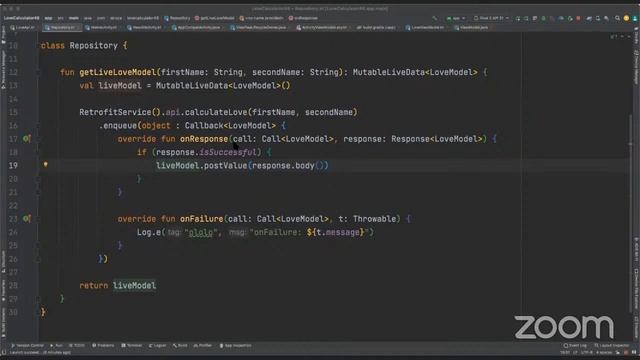The height and width of the screenshot is (360, 640).
Task: Open the ViewModel.java tab
Action: coord(473,27)
